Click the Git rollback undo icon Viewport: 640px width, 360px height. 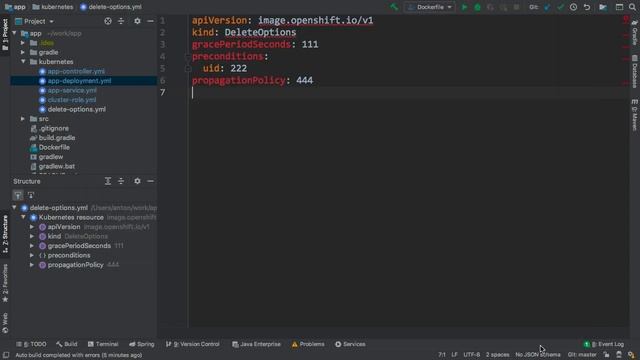point(587,7)
